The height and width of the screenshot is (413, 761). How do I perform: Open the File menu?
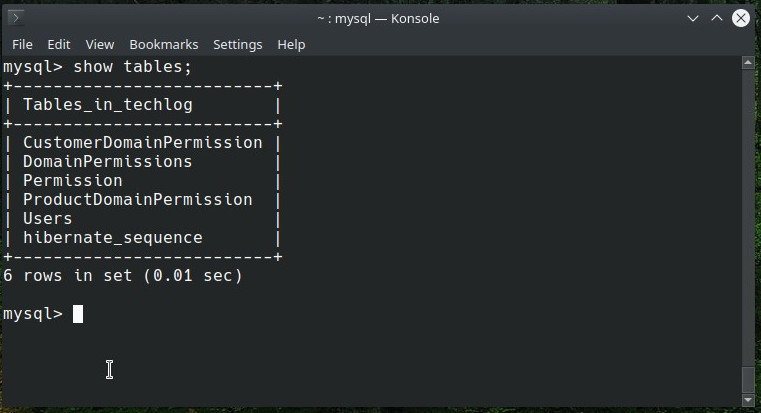click(22, 45)
